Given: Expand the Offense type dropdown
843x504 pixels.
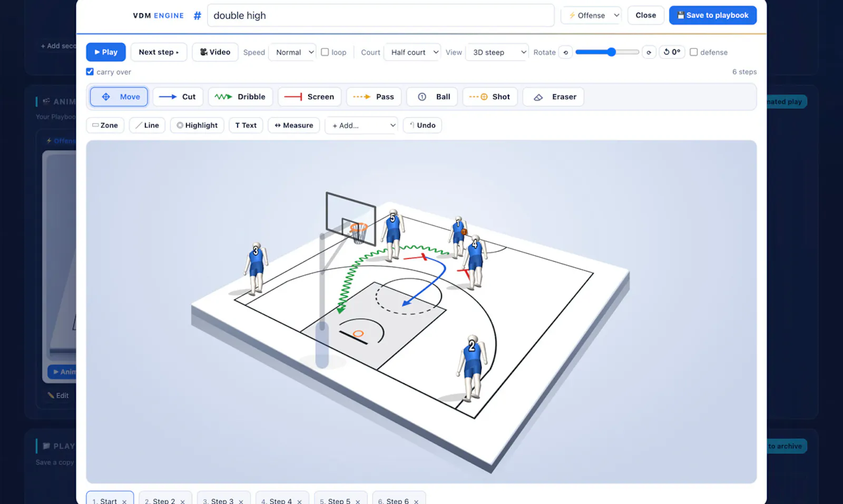Looking at the screenshot, I should 591,15.
